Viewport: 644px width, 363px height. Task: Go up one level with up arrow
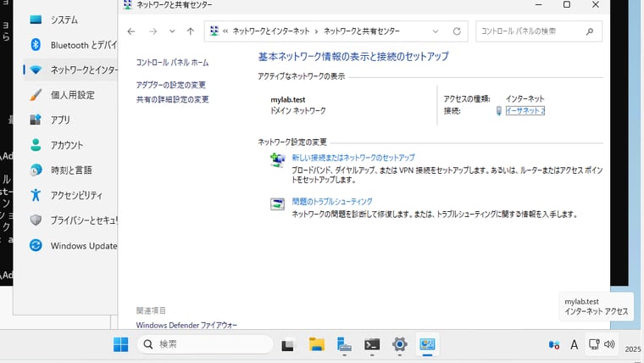click(190, 31)
